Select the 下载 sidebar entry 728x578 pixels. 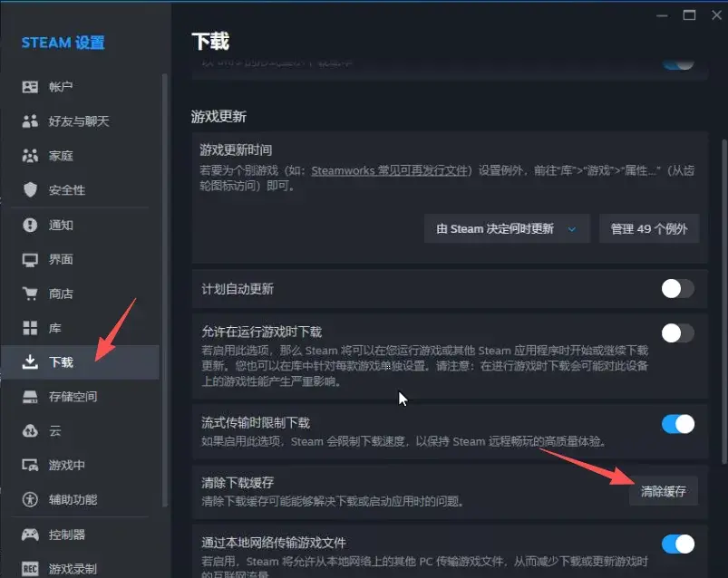coord(80,362)
